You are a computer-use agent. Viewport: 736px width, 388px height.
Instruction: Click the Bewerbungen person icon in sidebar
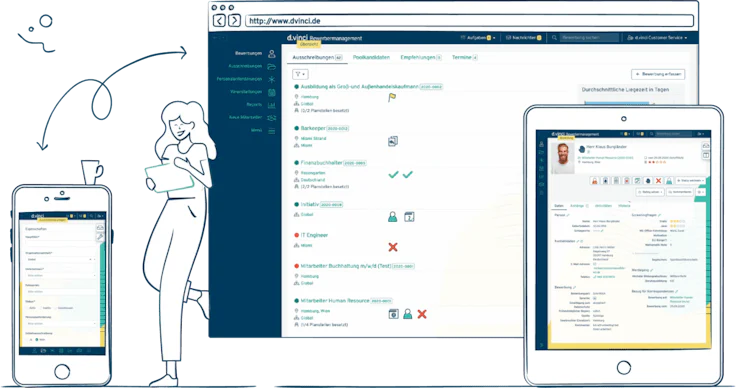click(x=271, y=53)
